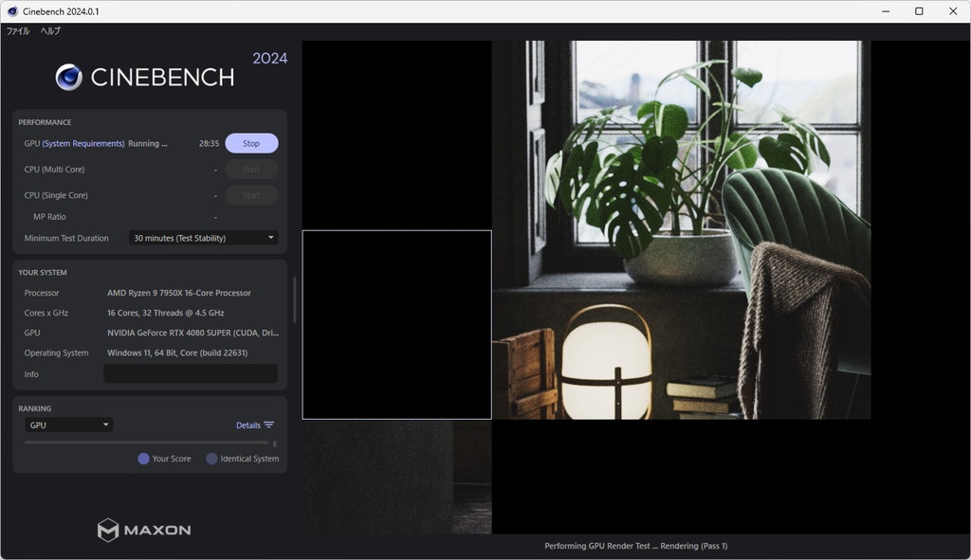
Task: Open ranking Details link
Action: tap(248, 425)
